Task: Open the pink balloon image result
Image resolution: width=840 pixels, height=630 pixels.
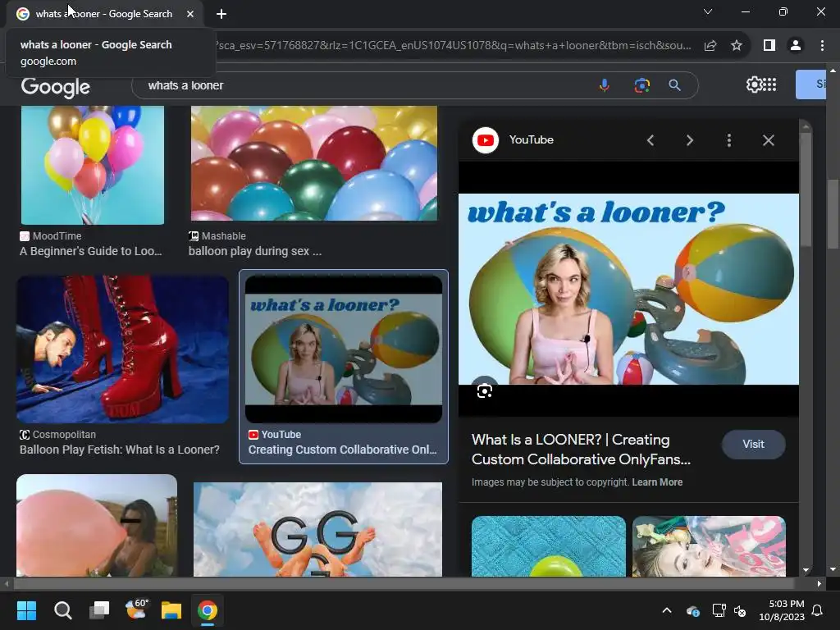Action: pos(97,526)
